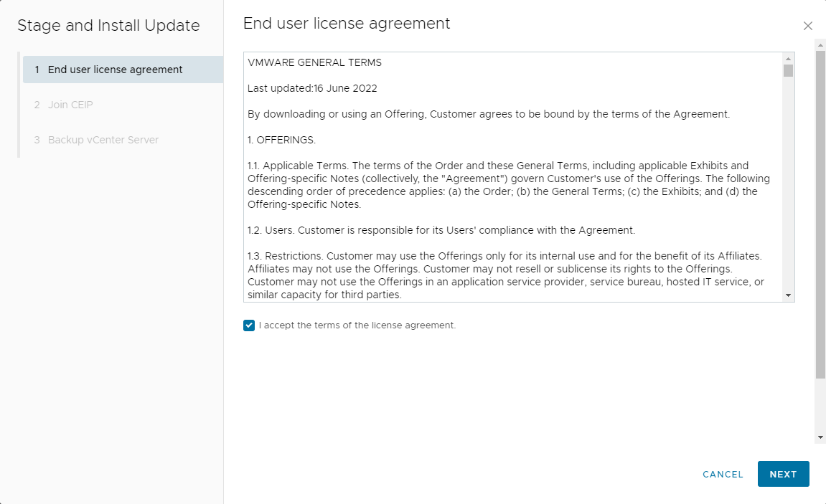This screenshot has height=504, width=826.
Task: Click the license text box scrollbar thumb
Action: point(788,70)
